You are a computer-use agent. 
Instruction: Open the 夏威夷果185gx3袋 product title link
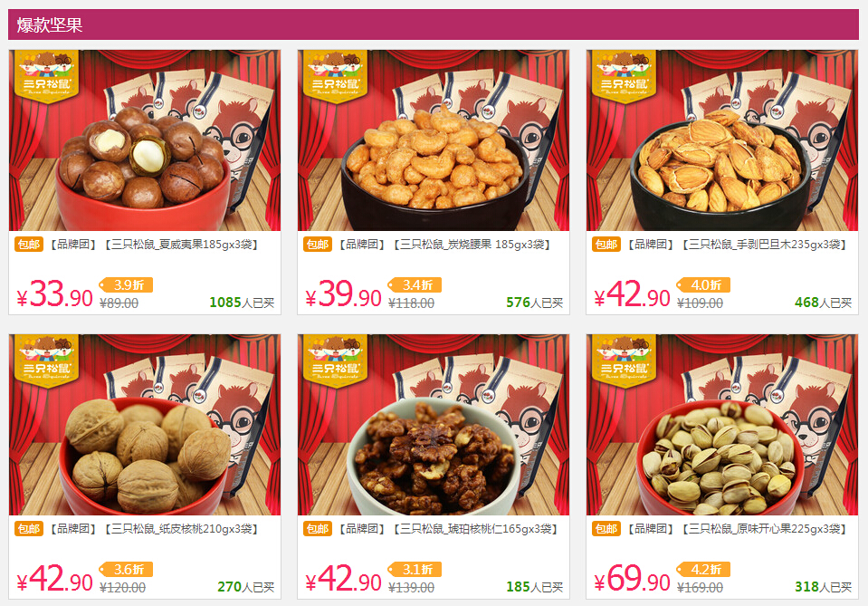[x=154, y=245]
